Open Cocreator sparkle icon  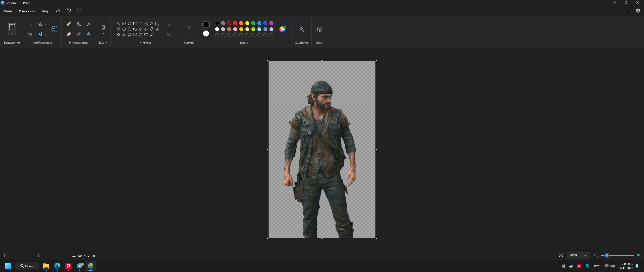301,29
